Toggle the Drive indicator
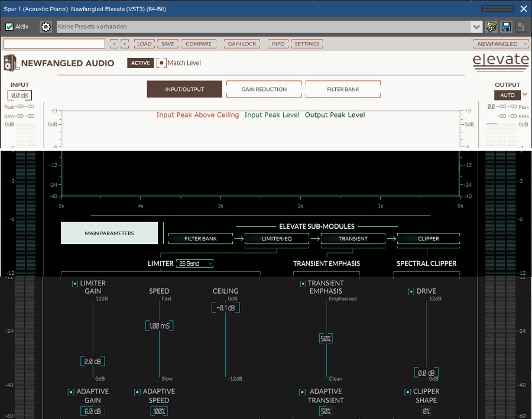The image size is (532, 419). [411, 291]
